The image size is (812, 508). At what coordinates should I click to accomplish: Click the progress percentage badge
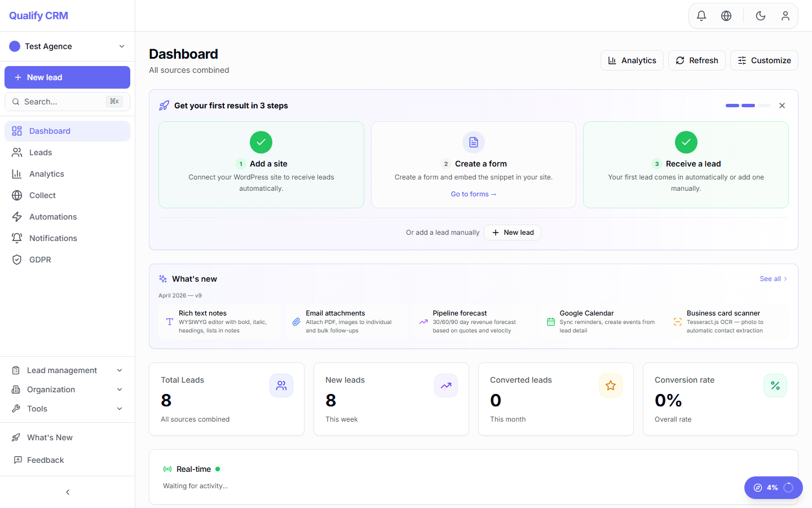[773, 487]
